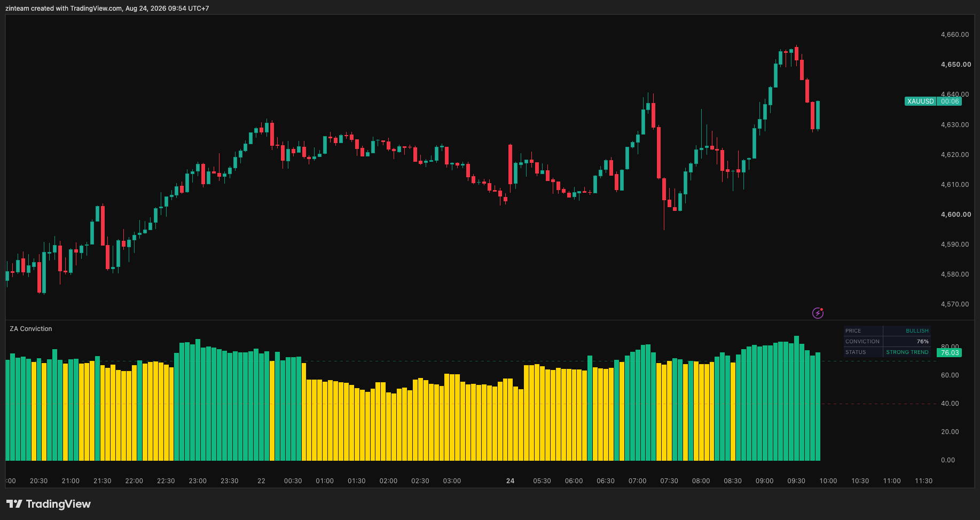The height and width of the screenshot is (520, 980).
Task: Click the PRICE row label
Action: [853, 331]
